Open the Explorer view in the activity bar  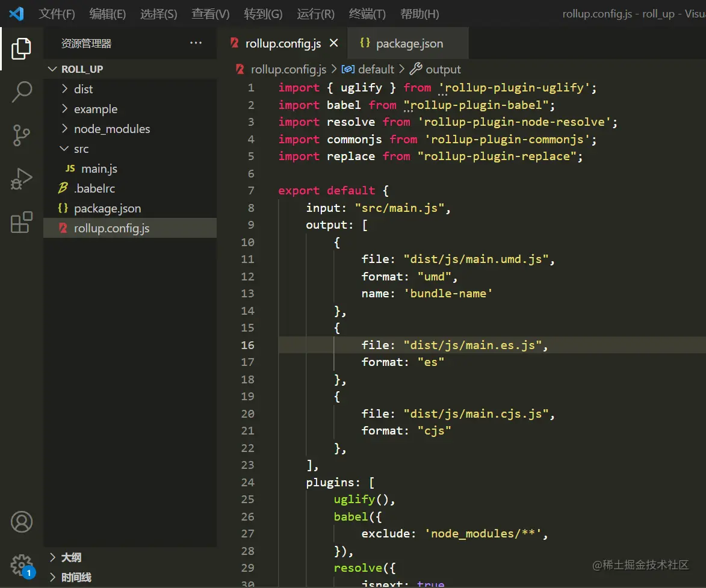click(x=21, y=48)
